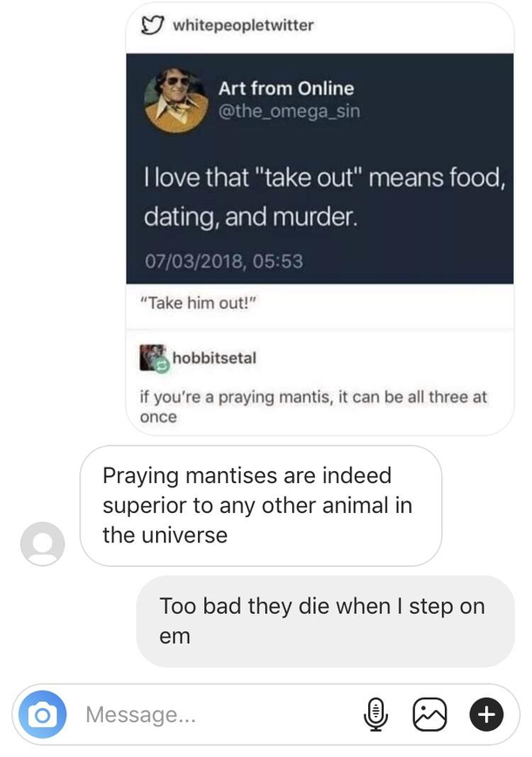Tap the microphone voice message icon
532x757 pixels.
click(x=375, y=714)
